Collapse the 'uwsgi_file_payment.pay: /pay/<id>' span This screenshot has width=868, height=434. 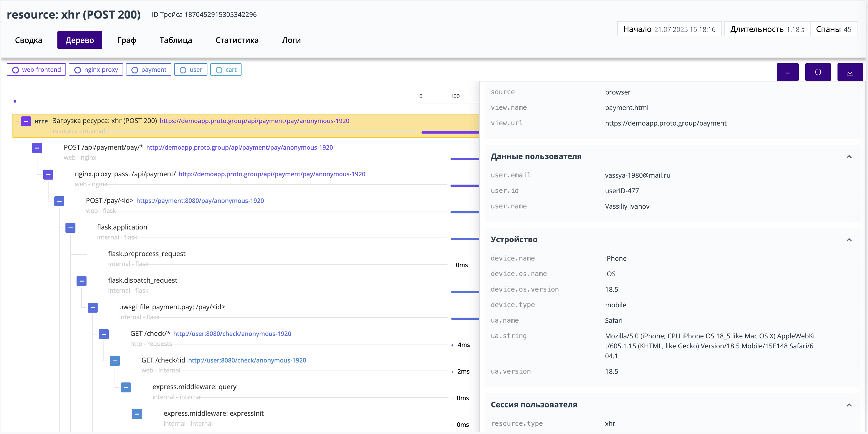click(93, 307)
